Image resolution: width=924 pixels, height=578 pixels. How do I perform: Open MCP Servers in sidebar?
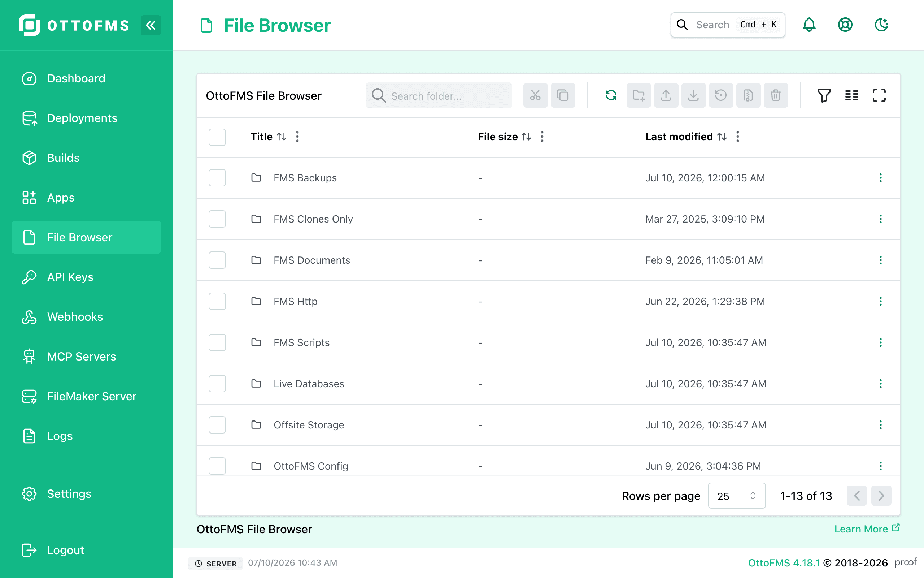point(86,357)
